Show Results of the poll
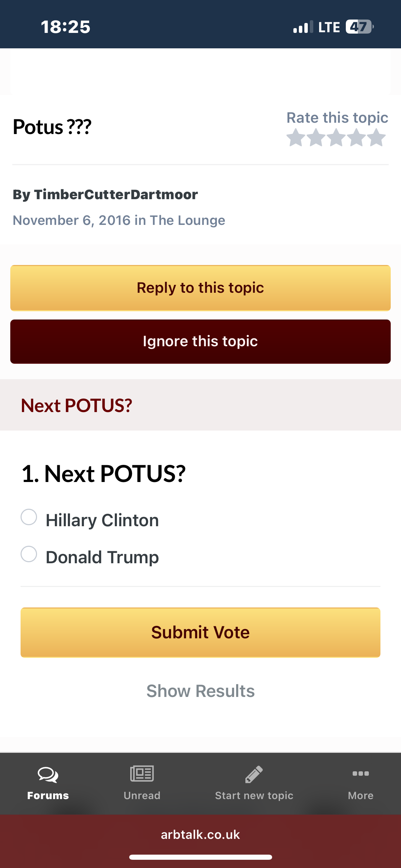This screenshot has height=868, width=401. (x=200, y=691)
